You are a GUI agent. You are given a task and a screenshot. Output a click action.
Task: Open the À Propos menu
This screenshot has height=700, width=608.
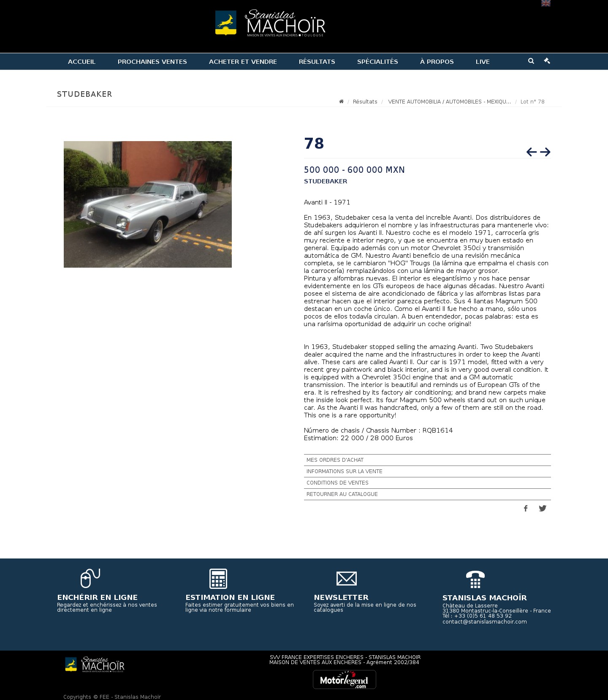(x=437, y=62)
